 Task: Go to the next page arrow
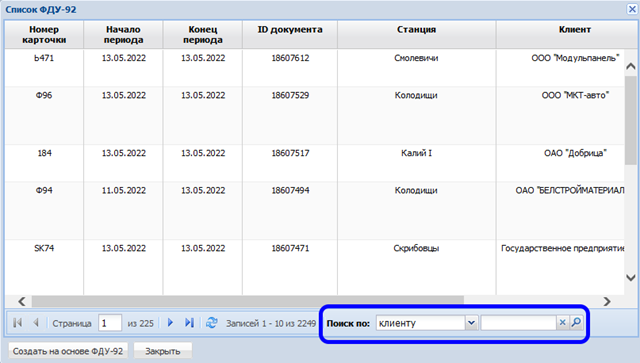click(170, 323)
